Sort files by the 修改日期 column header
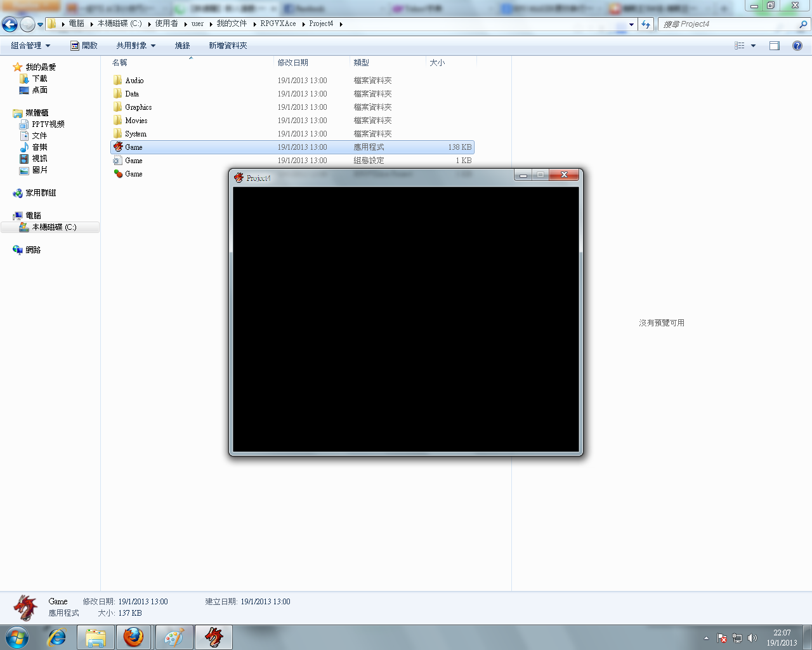Image resolution: width=812 pixels, height=650 pixels. coord(311,63)
